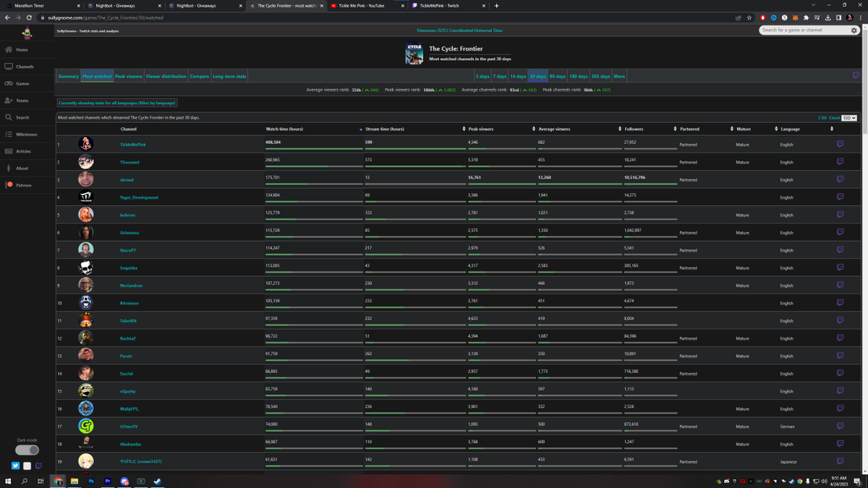Open the TSoonami channel link
Screen dimensions: 868x488
[x=130, y=162]
